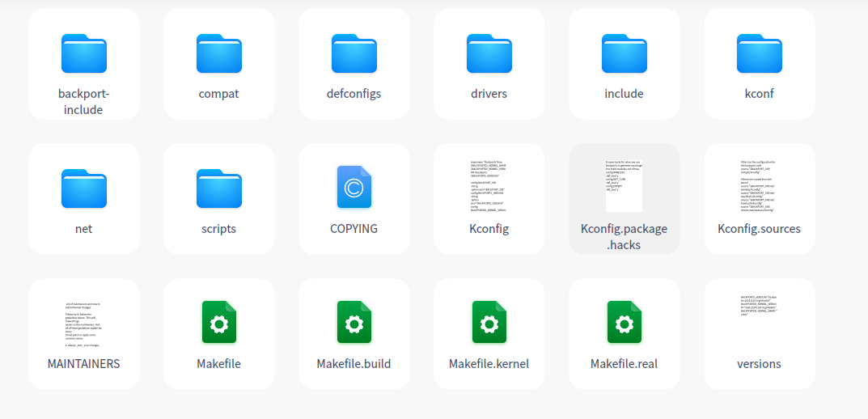
Task: Select the COPYING license file icon
Action: click(x=354, y=187)
